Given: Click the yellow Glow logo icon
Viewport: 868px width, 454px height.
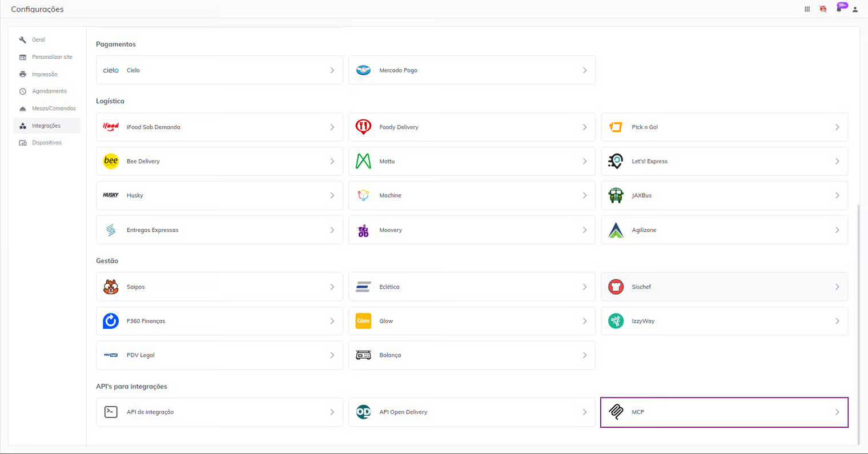Looking at the screenshot, I should tap(363, 321).
